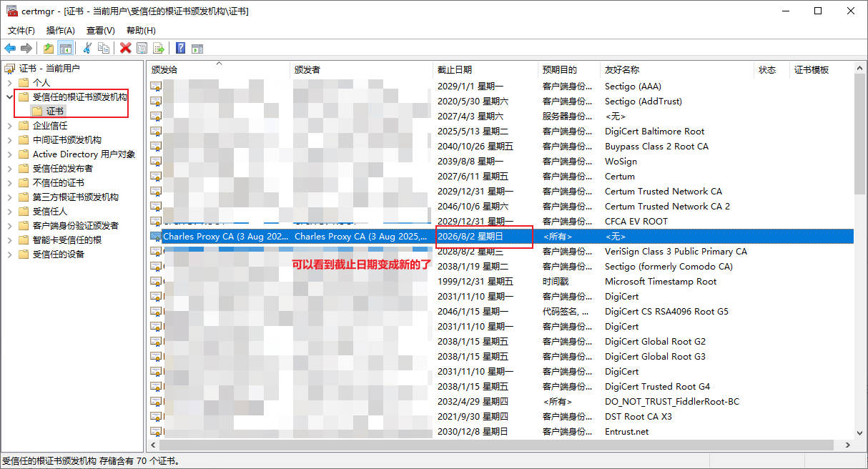Sort by the 状态 column header
Viewport: 868px width, 469px height.
click(x=772, y=70)
